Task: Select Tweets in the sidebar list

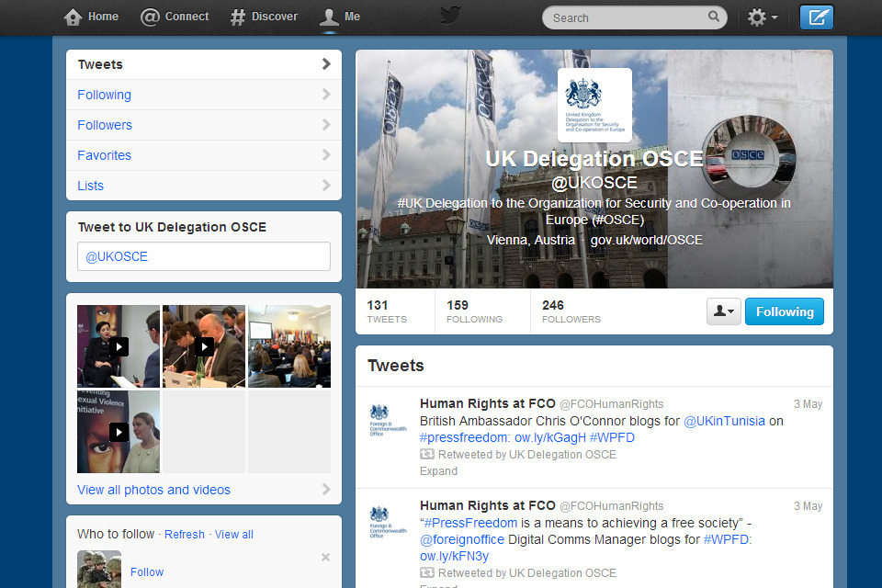Action: [204, 64]
